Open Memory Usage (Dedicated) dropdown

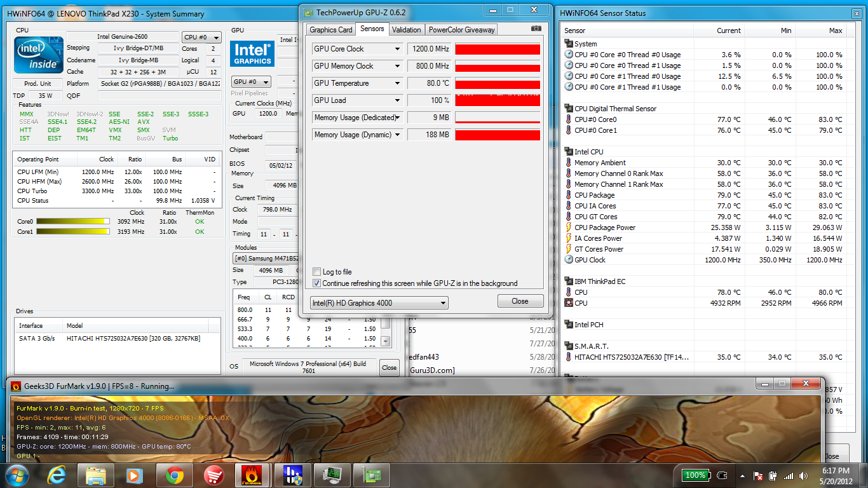[x=398, y=118]
